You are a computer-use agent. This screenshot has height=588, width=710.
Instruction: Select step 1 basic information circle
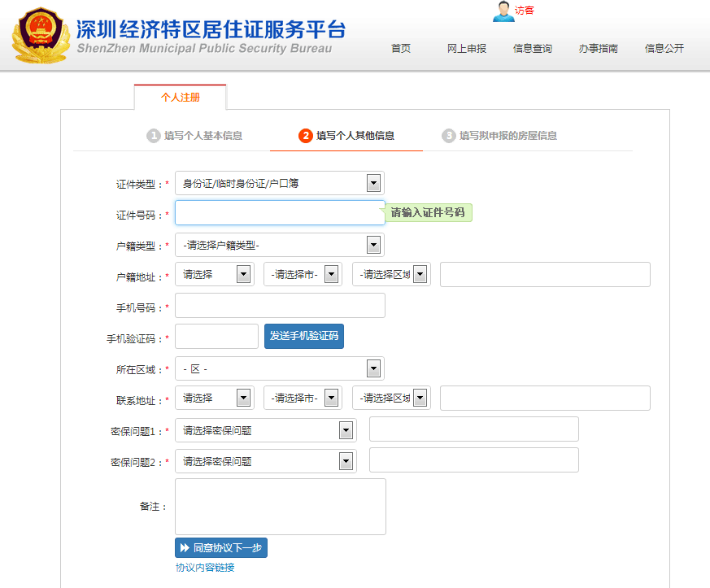pyautogui.click(x=153, y=136)
